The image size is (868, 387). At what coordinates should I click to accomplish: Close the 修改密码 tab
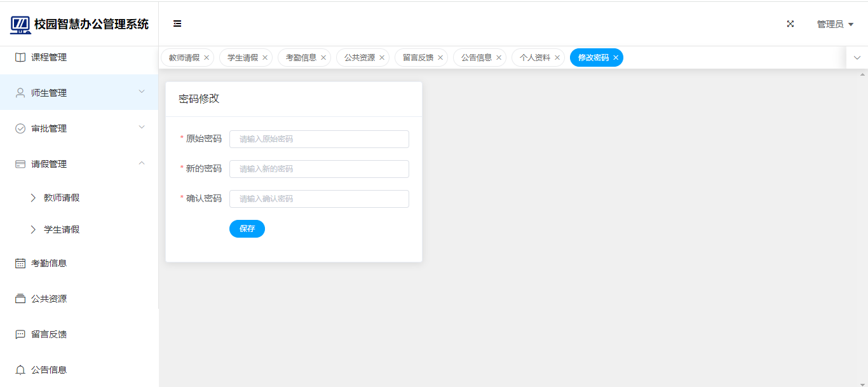616,58
